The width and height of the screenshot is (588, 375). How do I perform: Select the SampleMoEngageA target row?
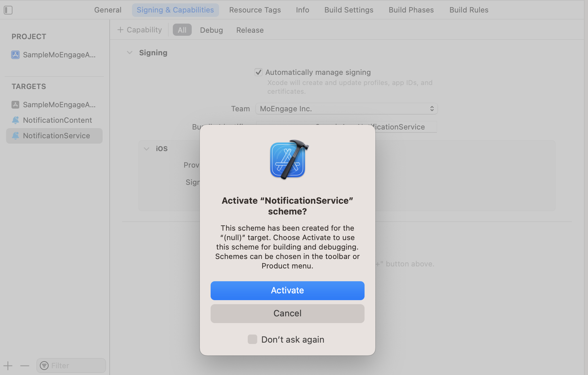point(54,105)
